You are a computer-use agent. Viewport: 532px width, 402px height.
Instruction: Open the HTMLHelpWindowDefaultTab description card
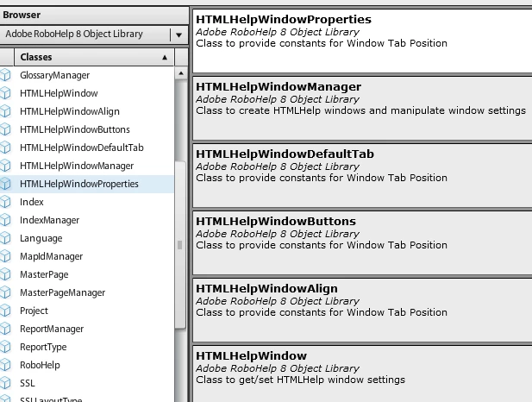pyautogui.click(x=362, y=175)
